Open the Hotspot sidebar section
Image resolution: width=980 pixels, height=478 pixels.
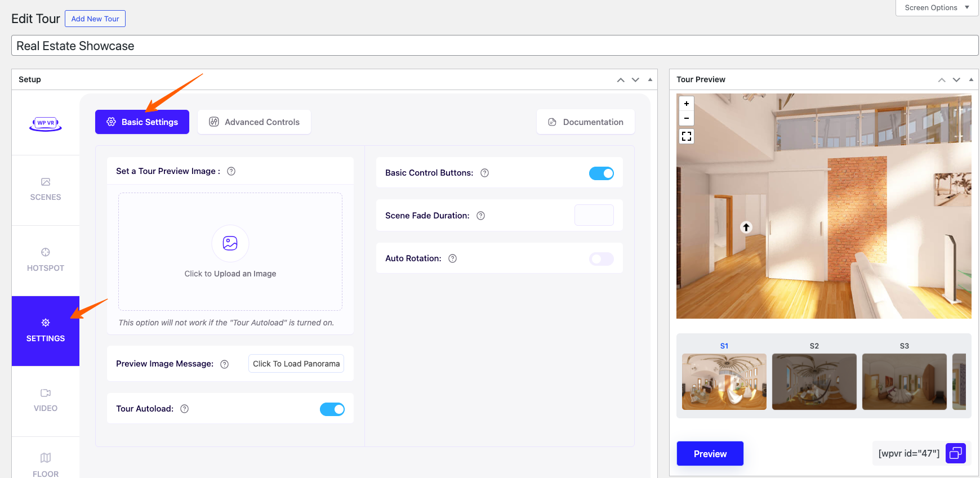[46, 260]
